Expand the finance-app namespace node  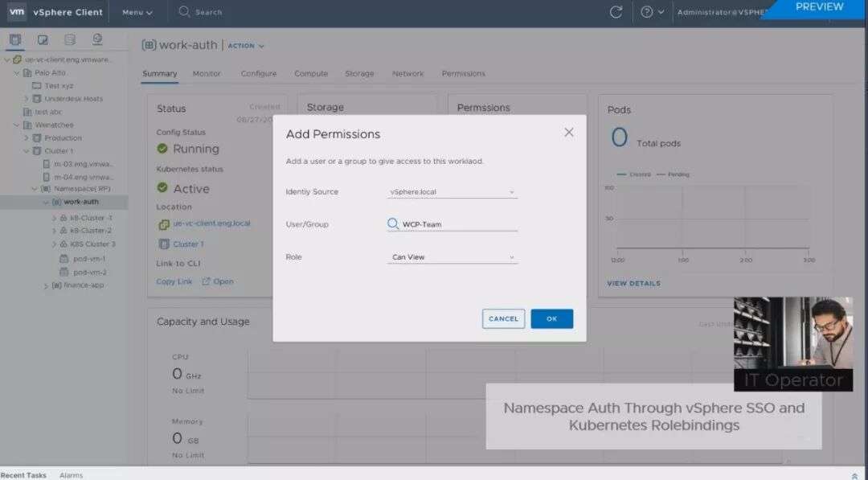coord(45,286)
